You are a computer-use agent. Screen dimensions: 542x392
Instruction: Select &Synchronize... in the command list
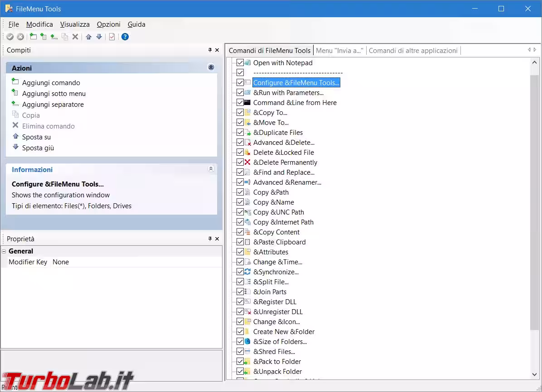tap(276, 272)
